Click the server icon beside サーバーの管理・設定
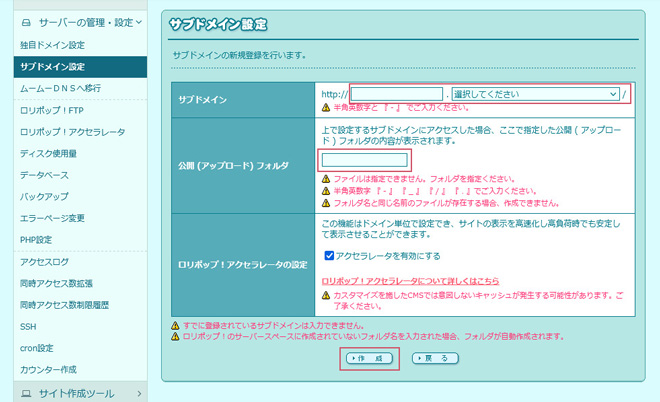This screenshot has width=660, height=402. [x=26, y=21]
